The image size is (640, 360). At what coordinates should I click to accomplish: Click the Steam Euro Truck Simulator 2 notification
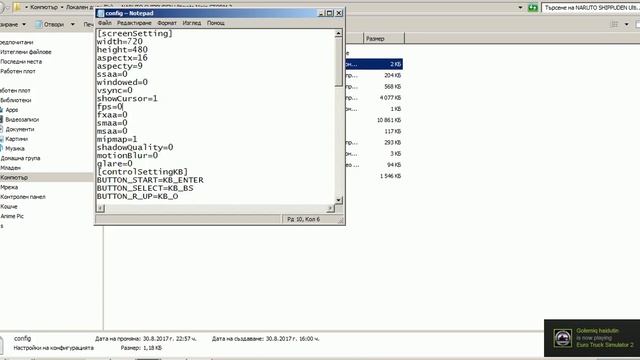tap(592, 338)
